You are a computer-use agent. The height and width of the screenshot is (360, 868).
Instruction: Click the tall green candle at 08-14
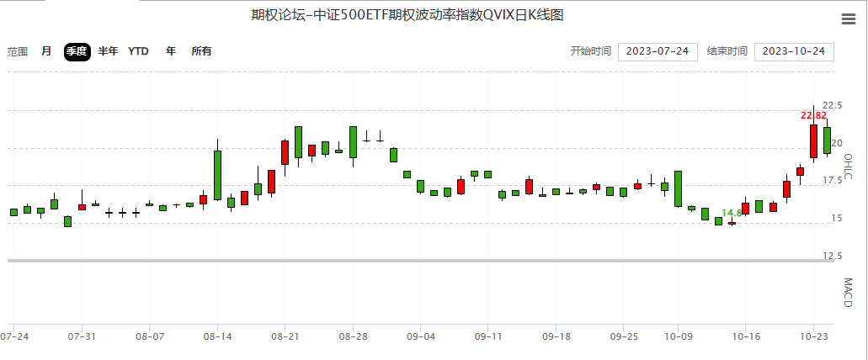[217, 175]
